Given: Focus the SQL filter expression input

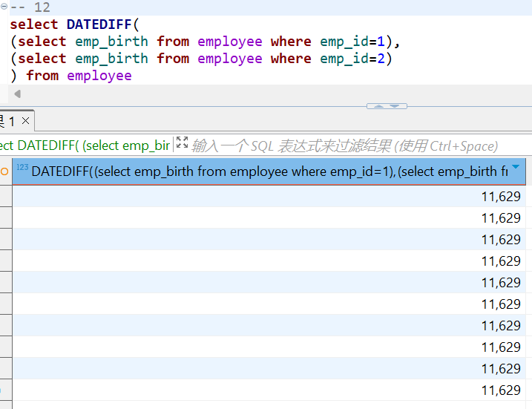Looking at the screenshot, I should [x=344, y=145].
